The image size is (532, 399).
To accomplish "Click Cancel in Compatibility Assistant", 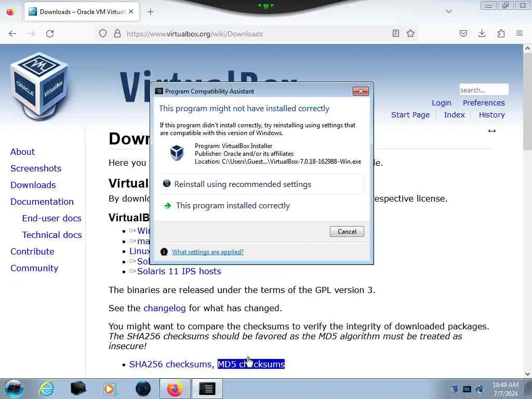I will tap(347, 231).
